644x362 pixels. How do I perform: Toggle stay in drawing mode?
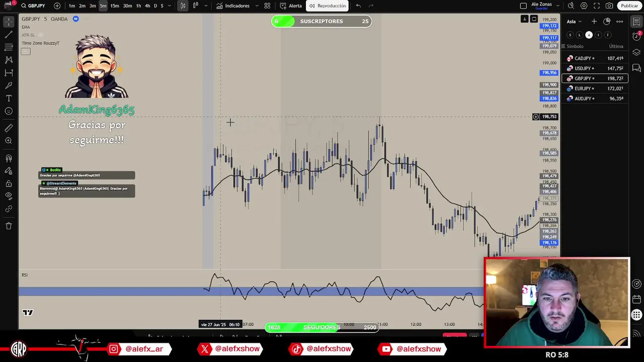coord(9,171)
